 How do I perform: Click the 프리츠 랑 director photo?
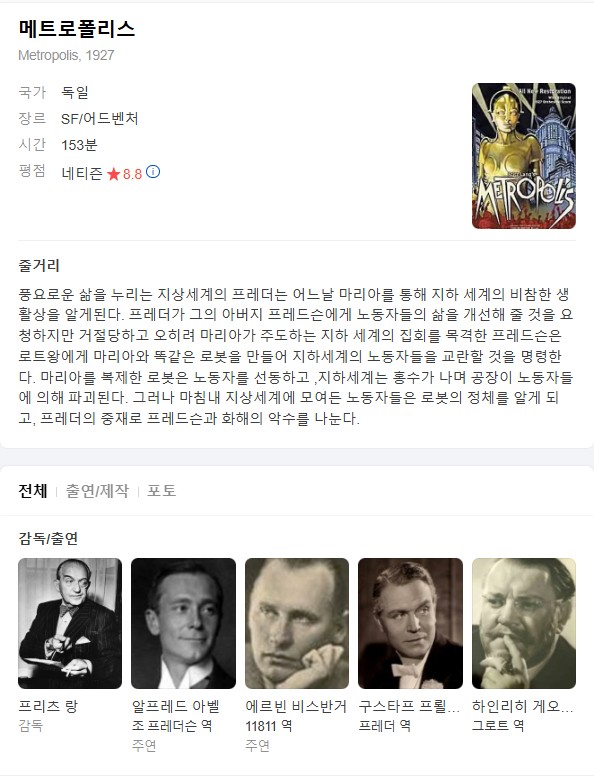(x=70, y=623)
